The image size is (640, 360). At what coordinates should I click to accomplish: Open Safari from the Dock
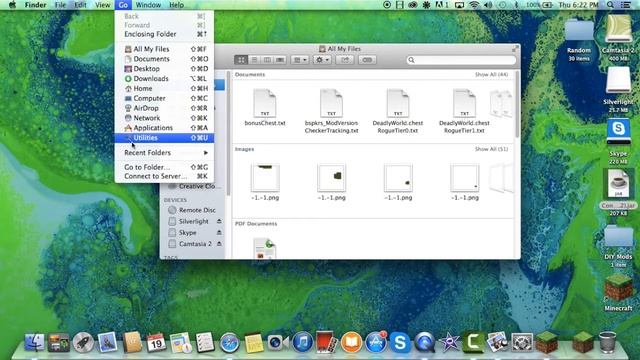coord(229,342)
